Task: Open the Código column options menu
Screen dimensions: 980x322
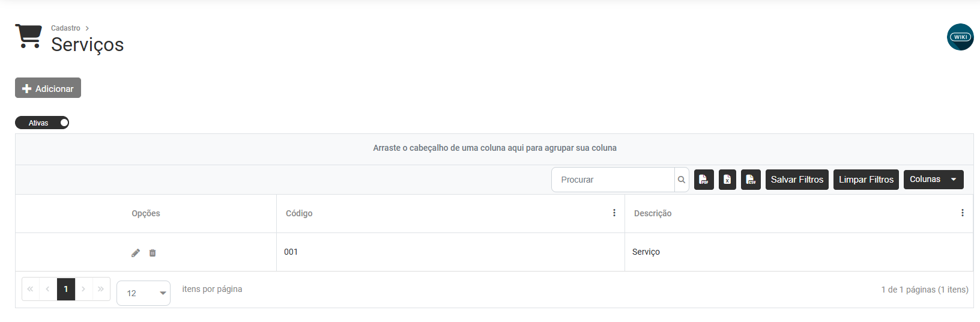Action: (x=614, y=213)
